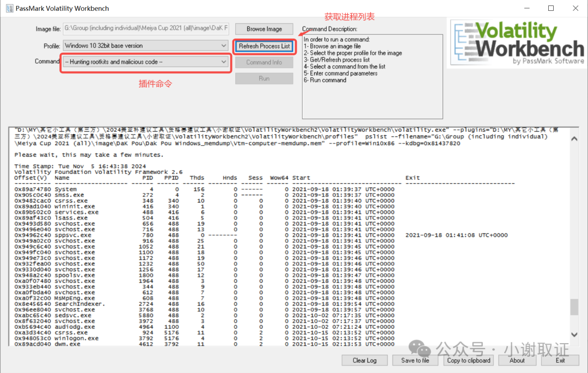Copy log to clipboard
The height and width of the screenshot is (373, 588).
pos(468,360)
